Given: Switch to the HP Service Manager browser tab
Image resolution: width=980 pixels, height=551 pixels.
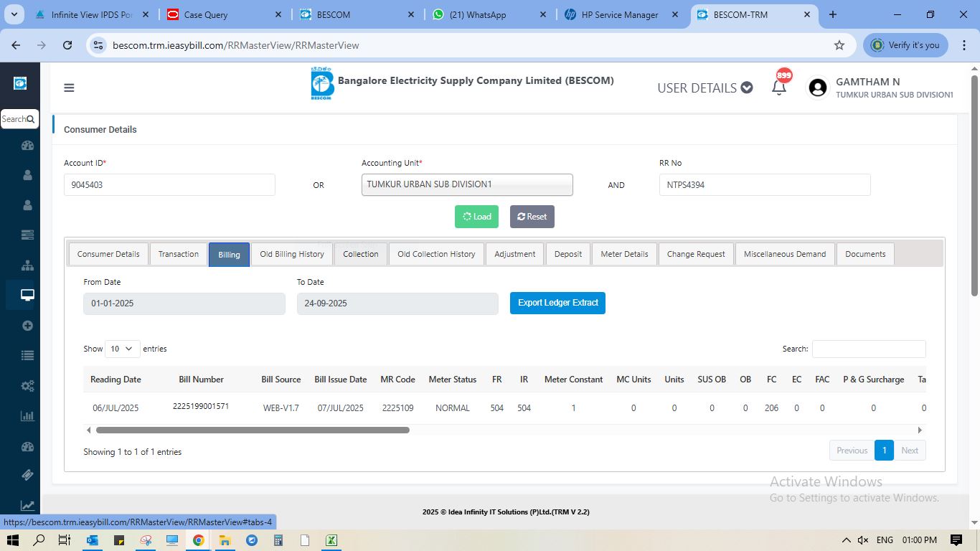Looking at the screenshot, I should click(x=621, y=14).
